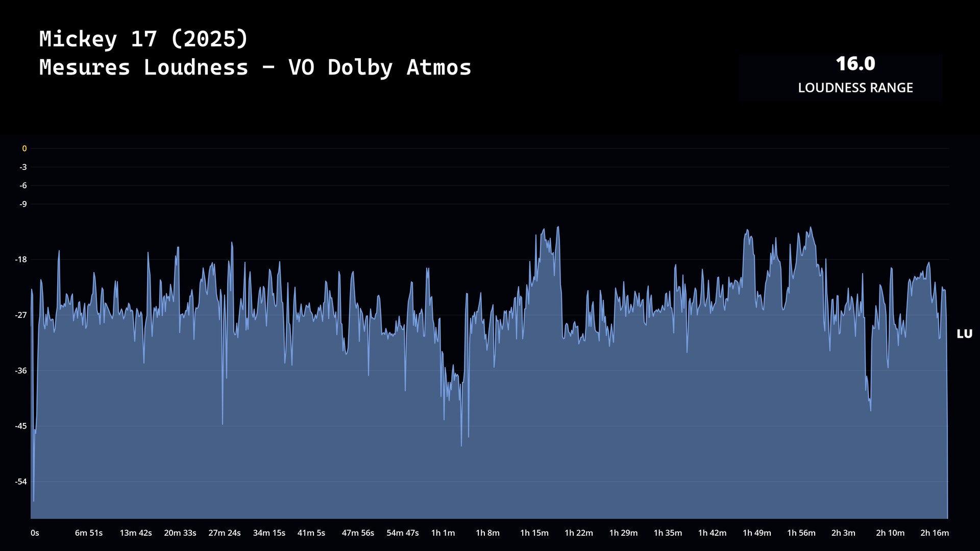Click the -18 y-axis label
This screenshot has height=551, width=980.
(21, 260)
